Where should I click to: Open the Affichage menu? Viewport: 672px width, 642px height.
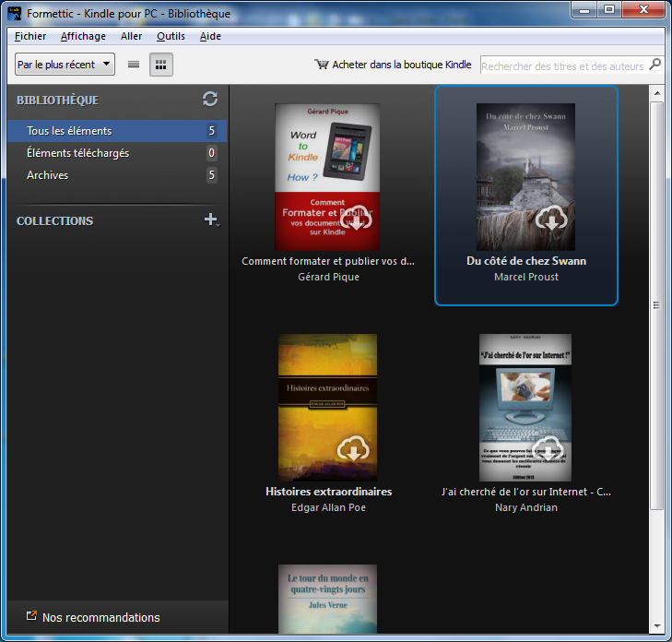83,37
